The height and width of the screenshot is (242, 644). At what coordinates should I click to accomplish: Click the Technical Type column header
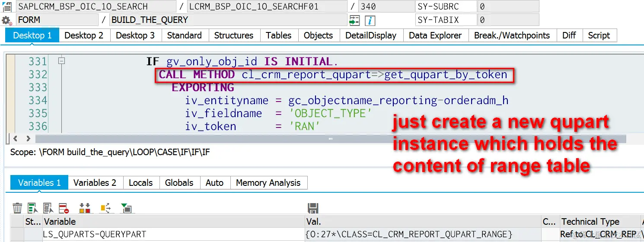[600, 222]
